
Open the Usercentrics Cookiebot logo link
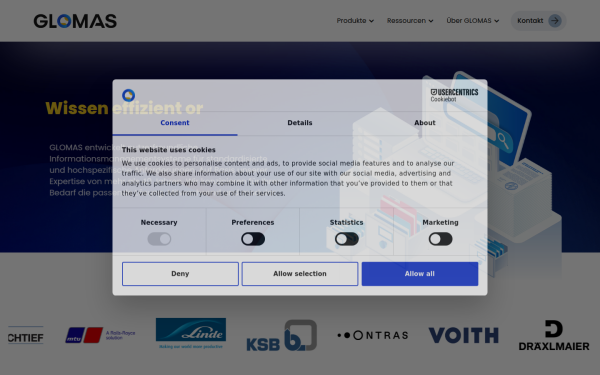coord(454,95)
